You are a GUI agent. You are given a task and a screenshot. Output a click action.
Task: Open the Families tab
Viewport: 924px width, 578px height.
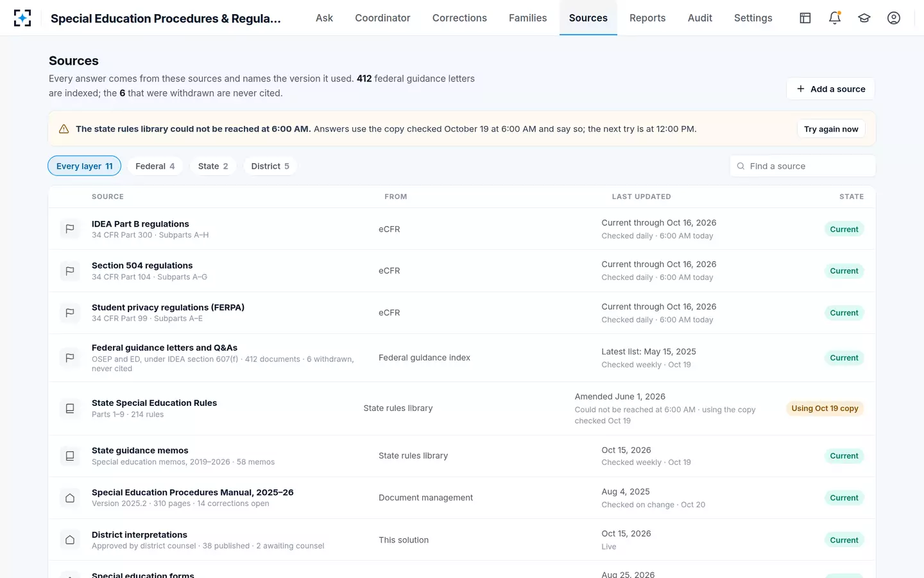click(528, 18)
